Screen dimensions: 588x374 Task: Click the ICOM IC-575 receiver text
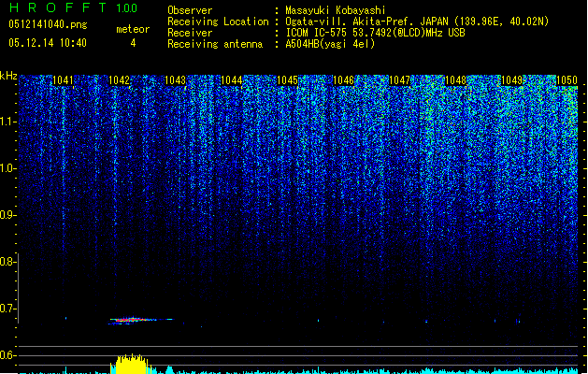(375, 33)
